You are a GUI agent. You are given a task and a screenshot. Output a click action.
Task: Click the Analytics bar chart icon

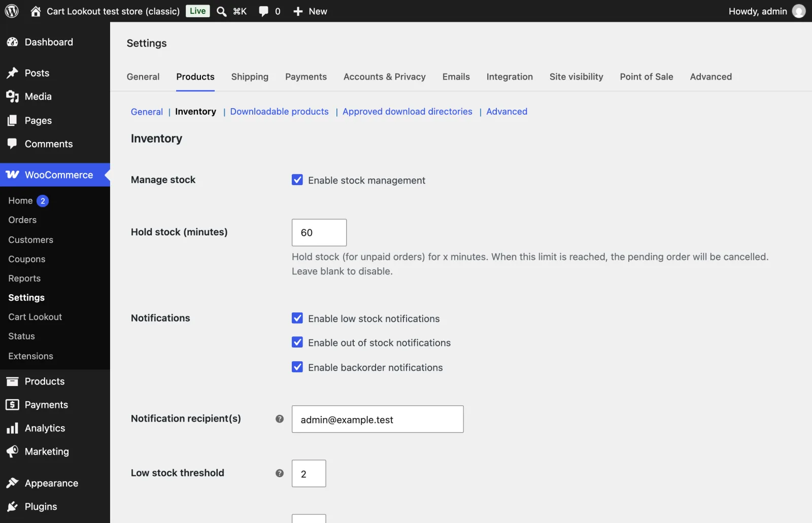click(x=13, y=428)
